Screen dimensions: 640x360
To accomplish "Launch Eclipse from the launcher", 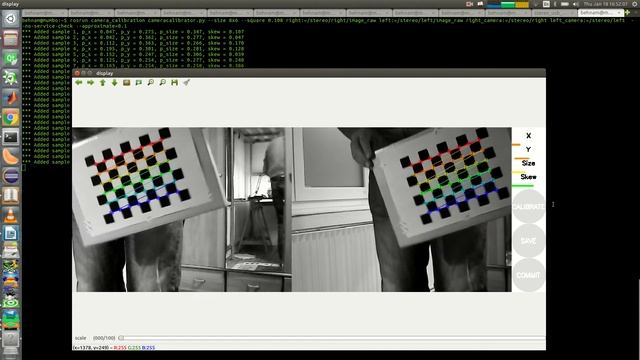I will (x=11, y=177).
